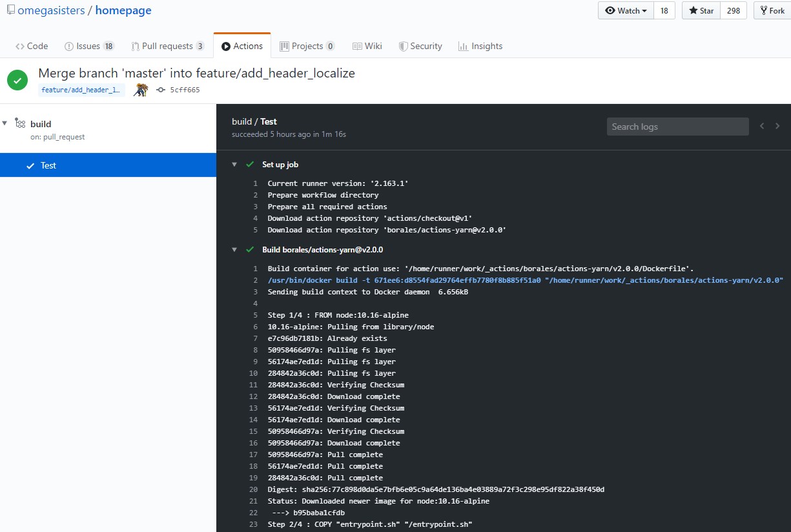This screenshot has height=532, width=791.
Task: Open the Pull requests tab
Action: click(x=168, y=46)
